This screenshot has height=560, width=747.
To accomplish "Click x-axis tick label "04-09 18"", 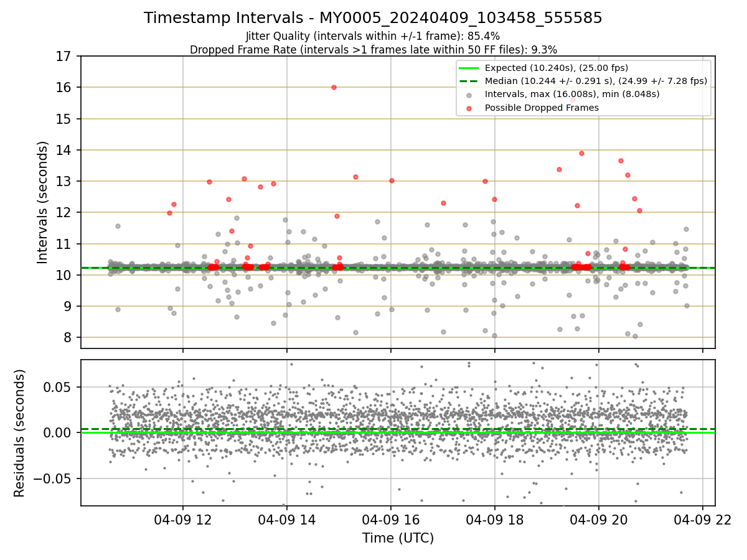I will click(495, 520).
